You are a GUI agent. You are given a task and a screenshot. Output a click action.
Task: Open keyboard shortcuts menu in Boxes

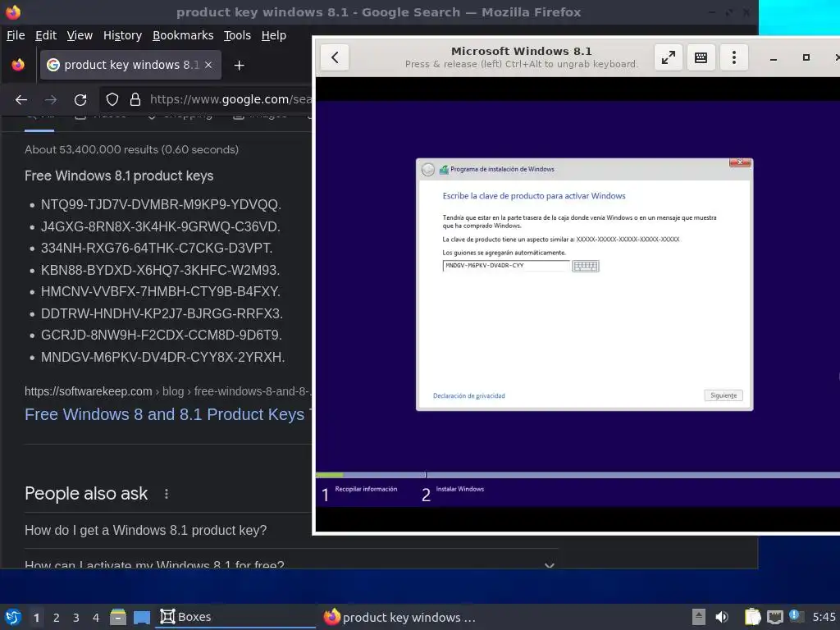pos(701,57)
